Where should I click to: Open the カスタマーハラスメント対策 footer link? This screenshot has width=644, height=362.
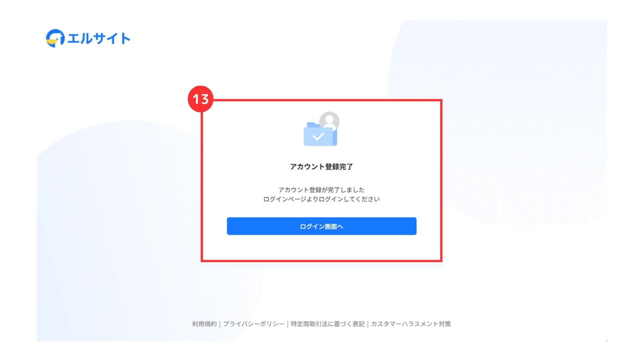pos(411,324)
